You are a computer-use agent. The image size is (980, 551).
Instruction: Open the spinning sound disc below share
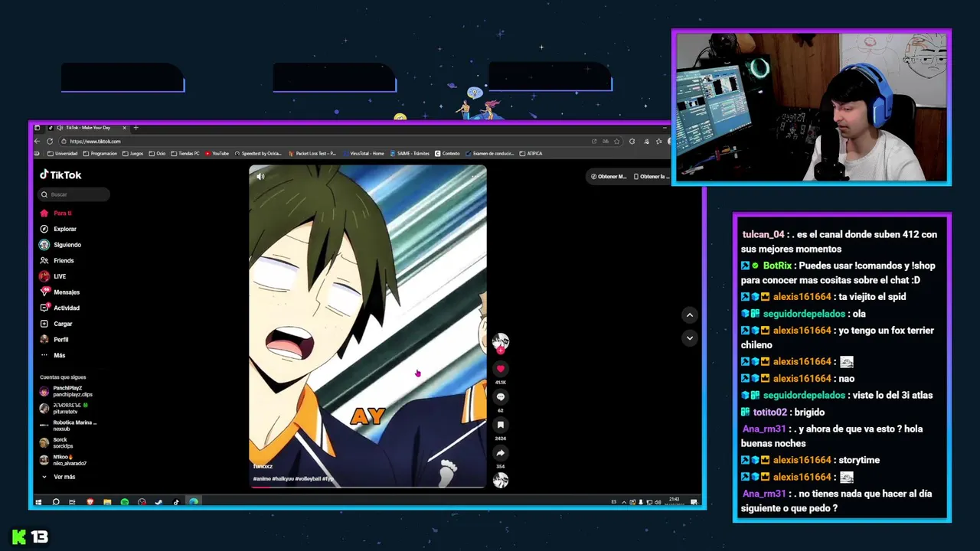tap(501, 481)
